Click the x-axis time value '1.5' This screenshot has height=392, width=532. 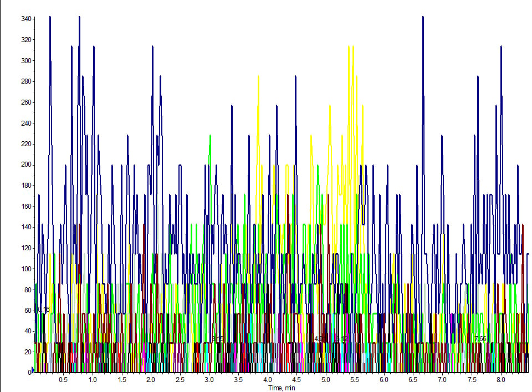pyautogui.click(x=122, y=379)
